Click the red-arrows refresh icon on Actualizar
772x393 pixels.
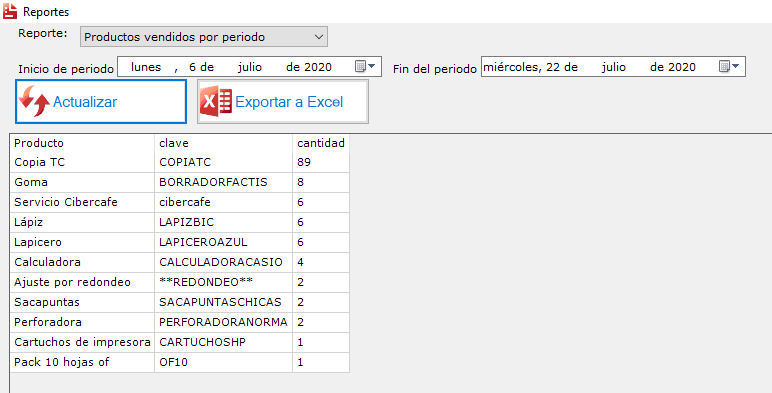click(x=34, y=101)
